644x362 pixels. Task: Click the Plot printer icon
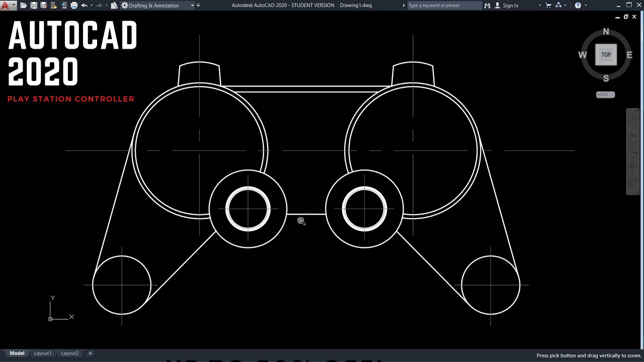click(74, 6)
